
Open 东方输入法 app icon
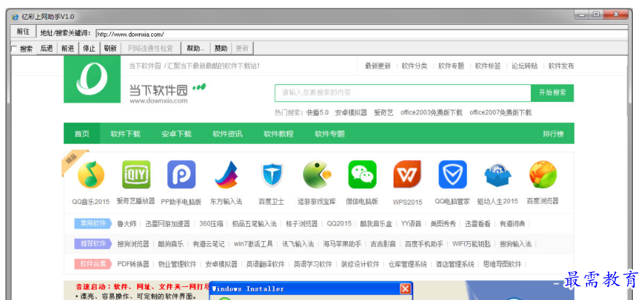pos(226,175)
